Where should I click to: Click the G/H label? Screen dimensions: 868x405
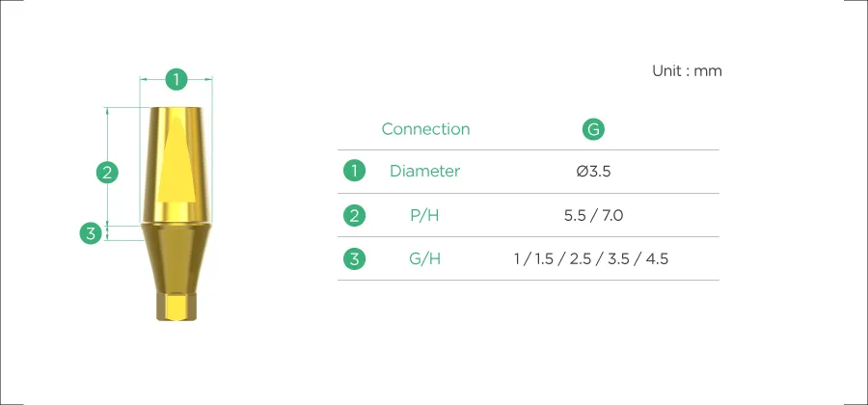coord(424,258)
